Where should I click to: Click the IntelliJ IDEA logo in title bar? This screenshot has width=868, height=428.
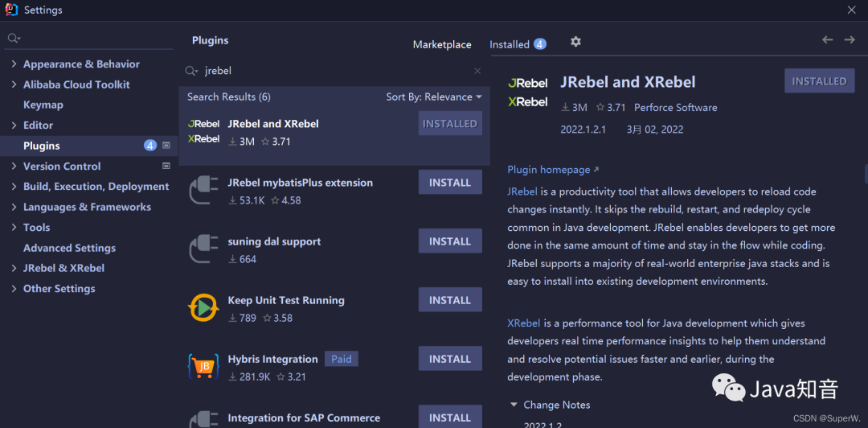(x=11, y=10)
